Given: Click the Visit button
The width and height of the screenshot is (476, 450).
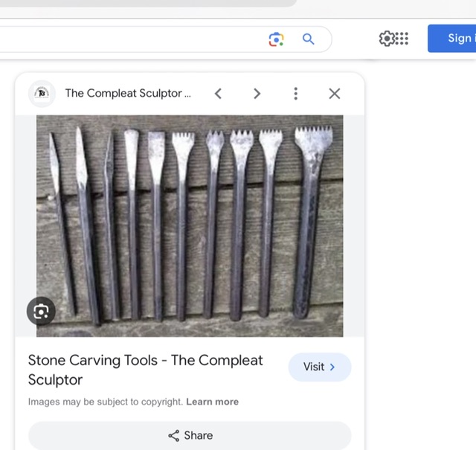Looking at the screenshot, I should click(319, 367).
